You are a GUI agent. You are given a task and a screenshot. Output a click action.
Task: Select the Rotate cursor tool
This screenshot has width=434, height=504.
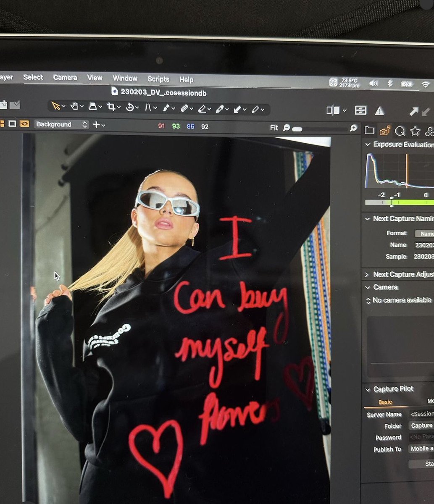pyautogui.click(x=130, y=108)
